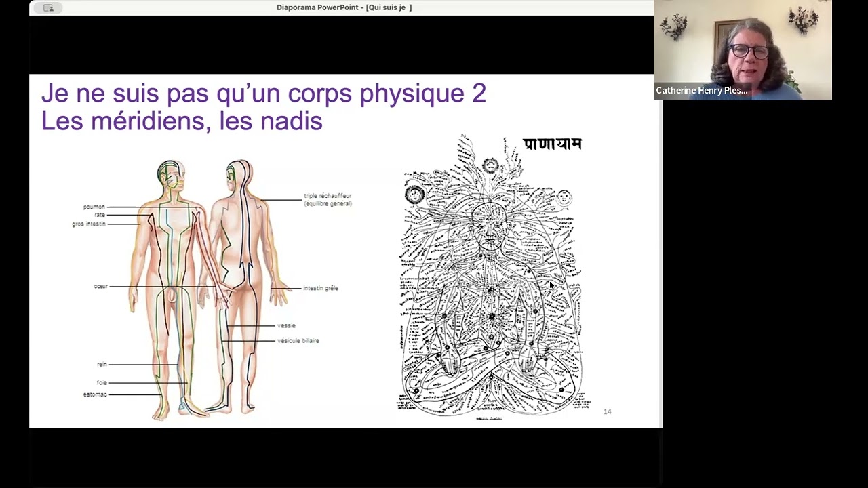Click the "vésicule biliaire" label
The height and width of the screenshot is (488, 868).
(298, 340)
